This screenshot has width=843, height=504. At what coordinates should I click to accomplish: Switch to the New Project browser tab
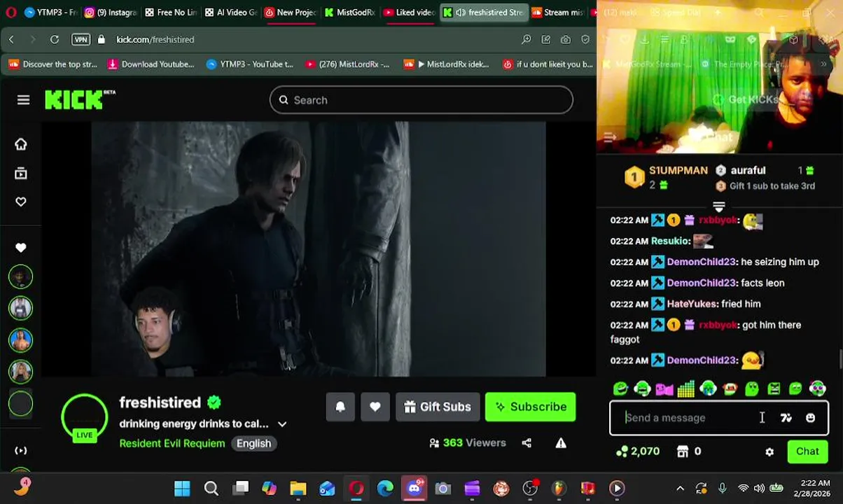pyautogui.click(x=291, y=12)
